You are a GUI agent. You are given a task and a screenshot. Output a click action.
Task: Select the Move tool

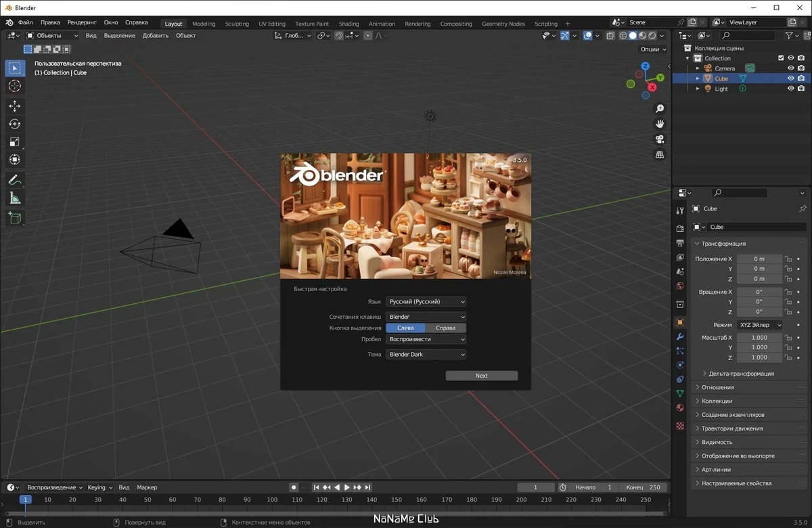pyautogui.click(x=15, y=106)
